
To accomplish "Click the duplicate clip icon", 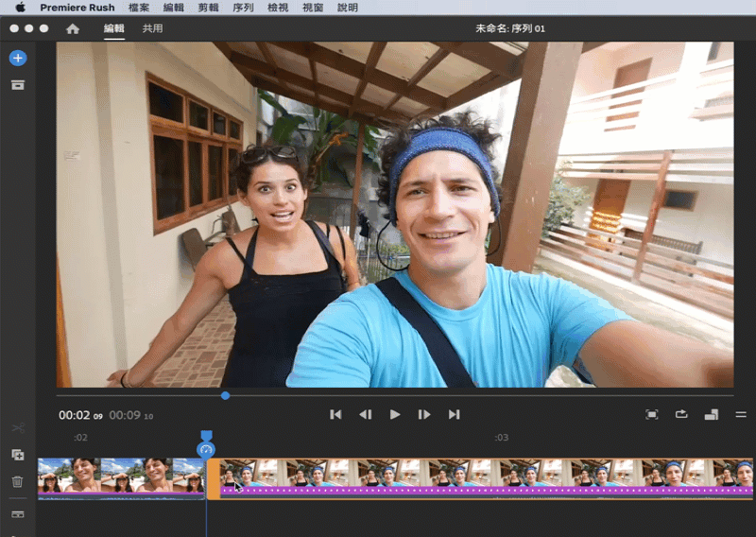I will [18, 455].
